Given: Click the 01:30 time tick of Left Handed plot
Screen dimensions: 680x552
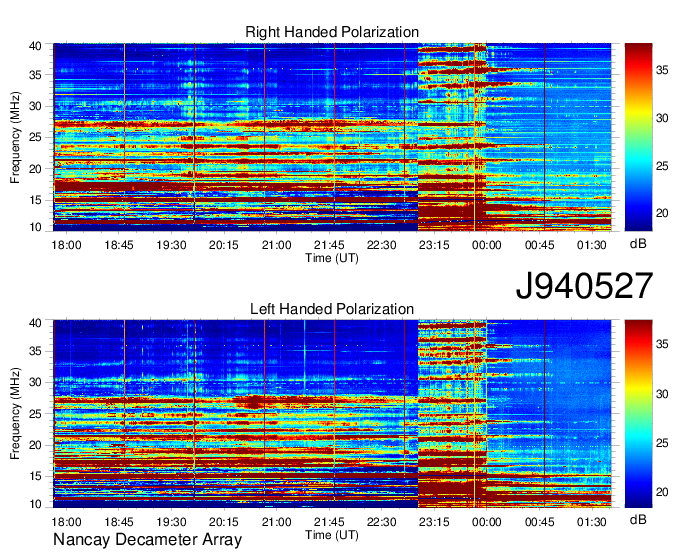Looking at the screenshot, I should click(x=592, y=522).
